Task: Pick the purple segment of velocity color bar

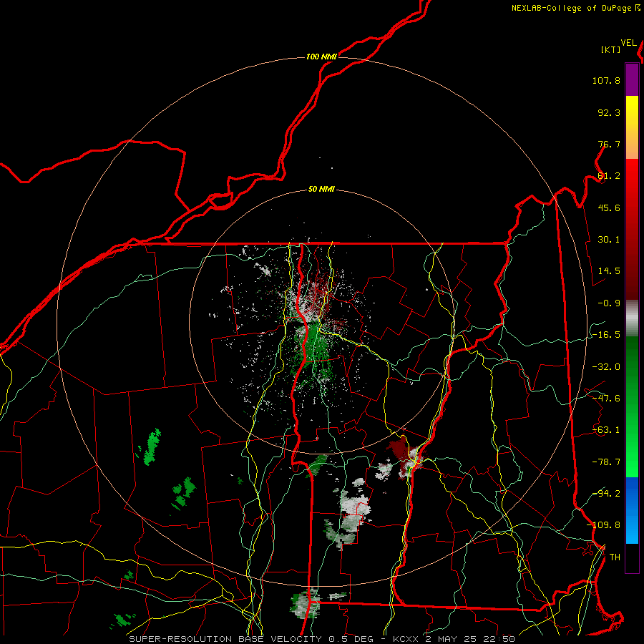Action: [x=632, y=79]
